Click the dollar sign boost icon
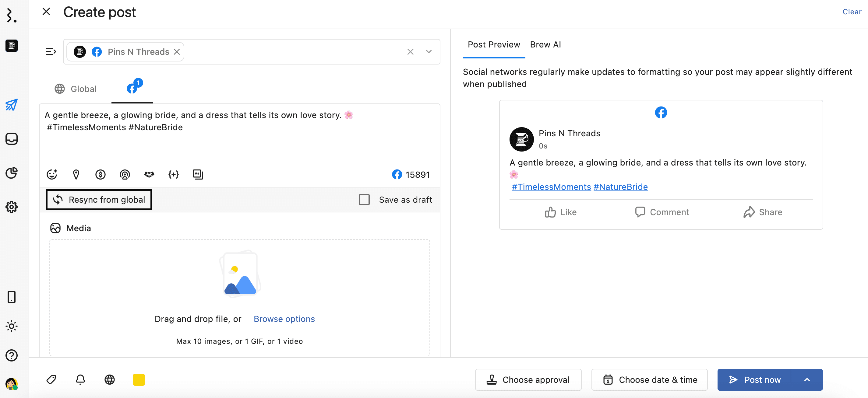Image resolution: width=868 pixels, height=398 pixels. pyautogui.click(x=101, y=174)
